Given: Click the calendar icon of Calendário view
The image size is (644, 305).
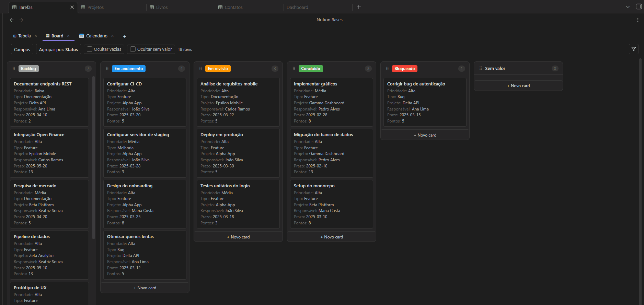Looking at the screenshot, I should tap(81, 36).
